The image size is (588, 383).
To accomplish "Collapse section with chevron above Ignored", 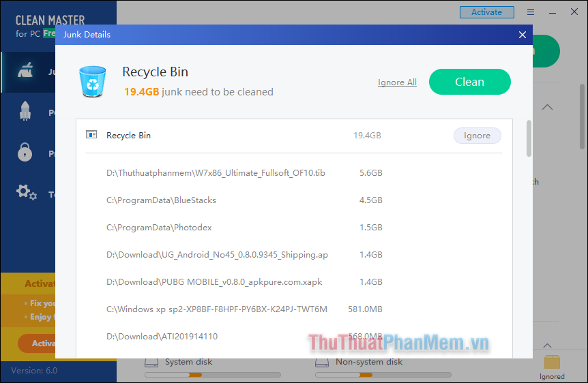I will tap(547, 345).
